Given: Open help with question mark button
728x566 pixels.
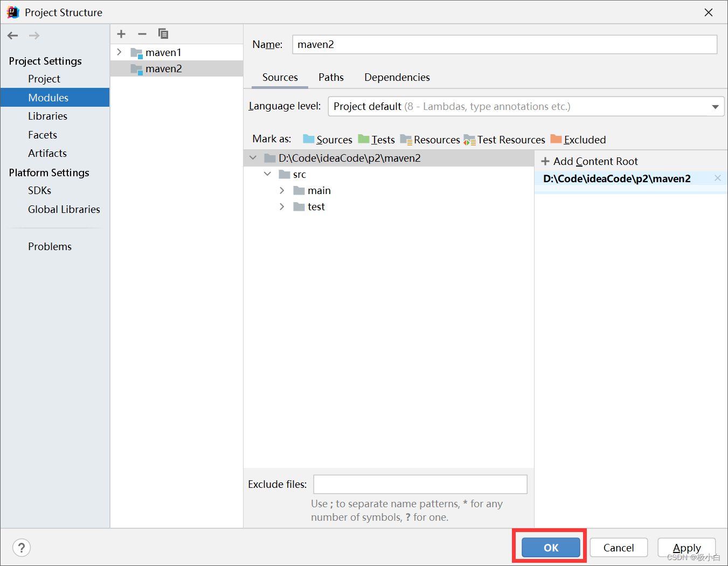Looking at the screenshot, I should coord(22,548).
